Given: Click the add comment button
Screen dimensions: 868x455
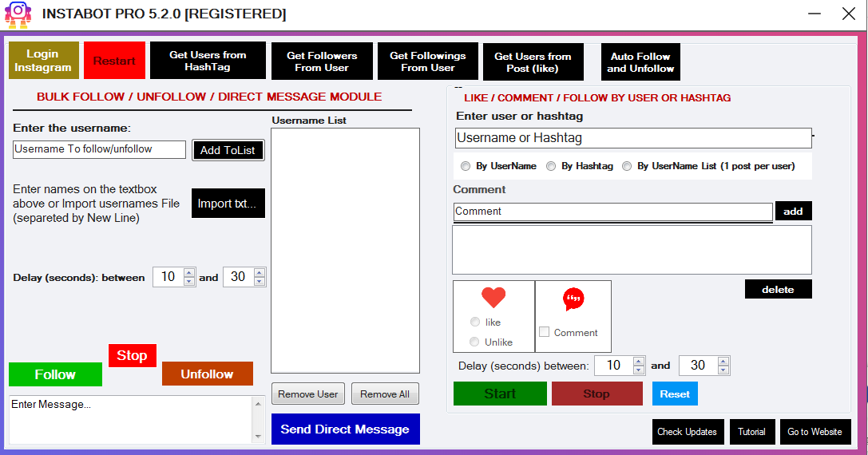Looking at the screenshot, I should click(793, 211).
